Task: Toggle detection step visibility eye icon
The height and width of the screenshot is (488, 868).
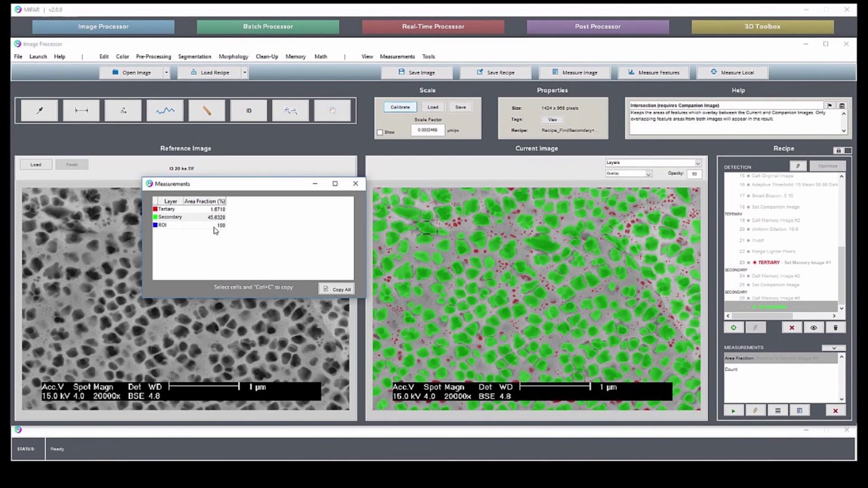Action: point(814,327)
